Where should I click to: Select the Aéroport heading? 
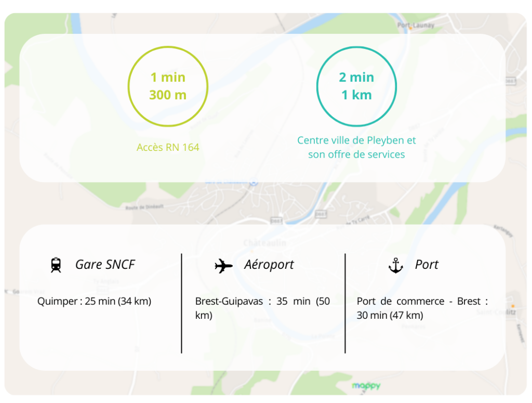269,265
